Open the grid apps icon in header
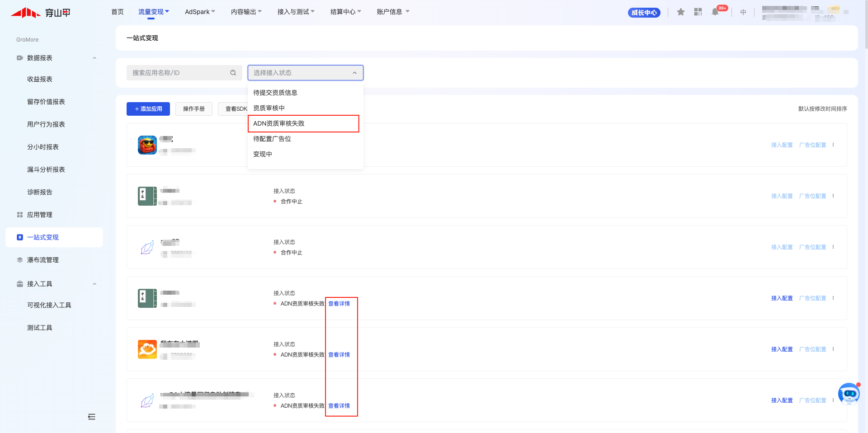This screenshot has width=868, height=433. click(x=698, y=12)
